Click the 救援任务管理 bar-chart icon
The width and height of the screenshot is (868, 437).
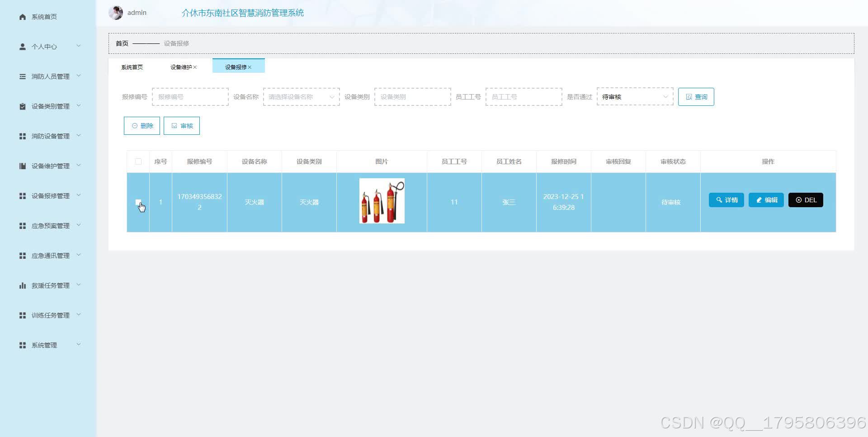(x=23, y=285)
